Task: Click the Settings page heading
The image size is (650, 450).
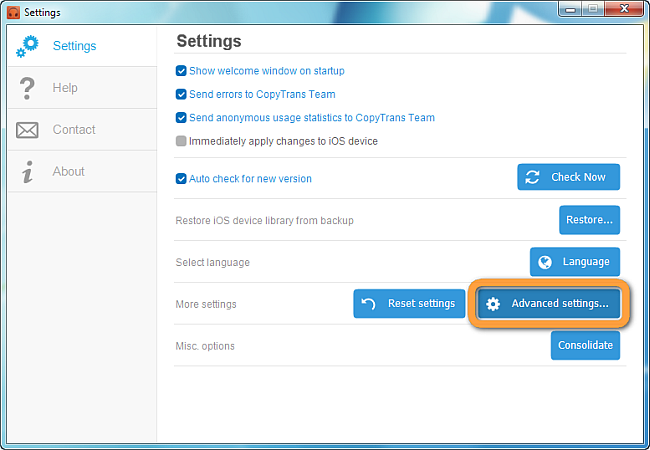Action: [209, 41]
